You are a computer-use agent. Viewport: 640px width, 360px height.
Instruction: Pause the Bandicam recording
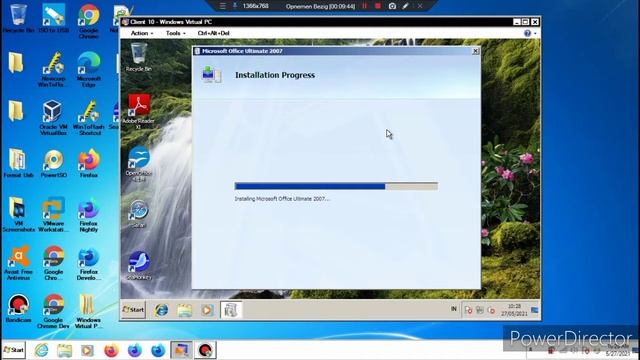[364, 6]
